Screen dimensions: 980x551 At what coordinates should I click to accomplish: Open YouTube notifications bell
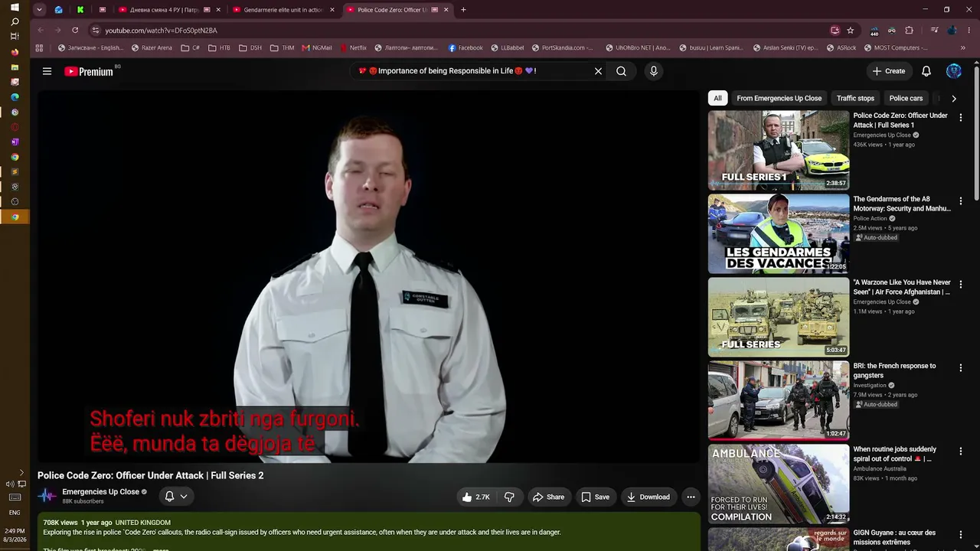click(x=926, y=71)
